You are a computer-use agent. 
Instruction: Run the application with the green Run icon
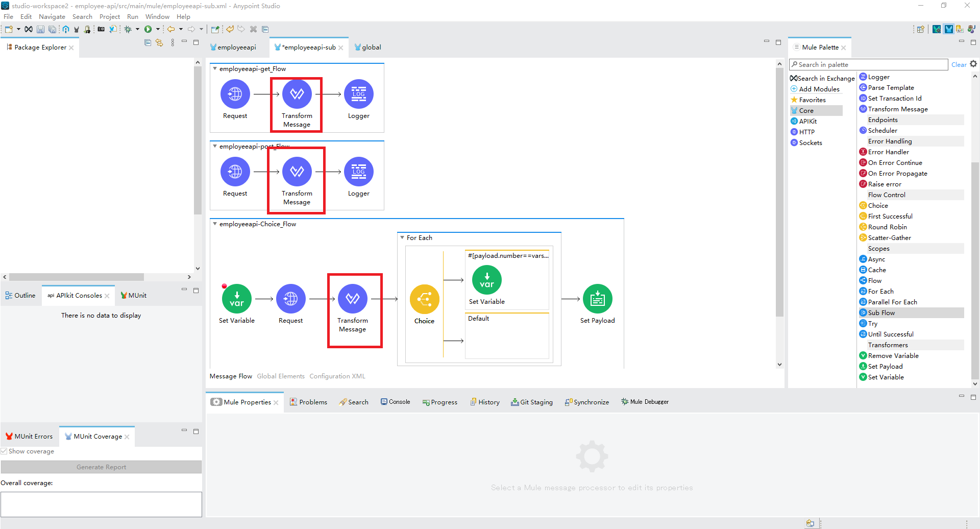148,29
